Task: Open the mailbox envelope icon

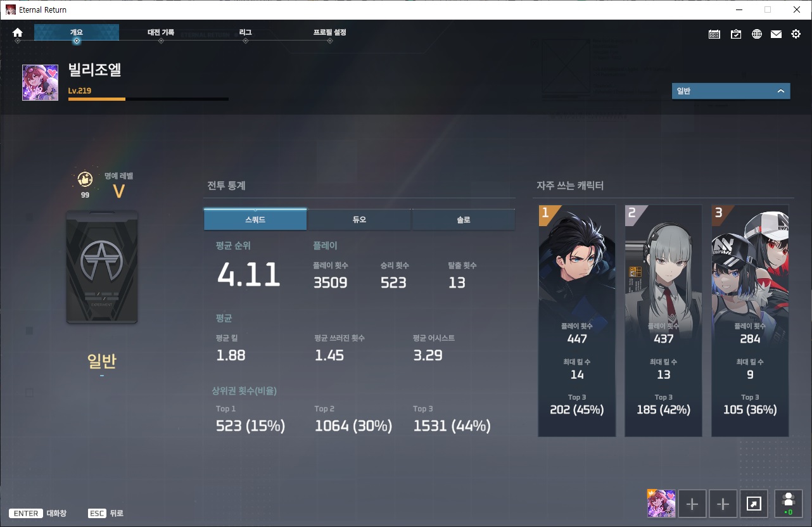Action: 777,34
